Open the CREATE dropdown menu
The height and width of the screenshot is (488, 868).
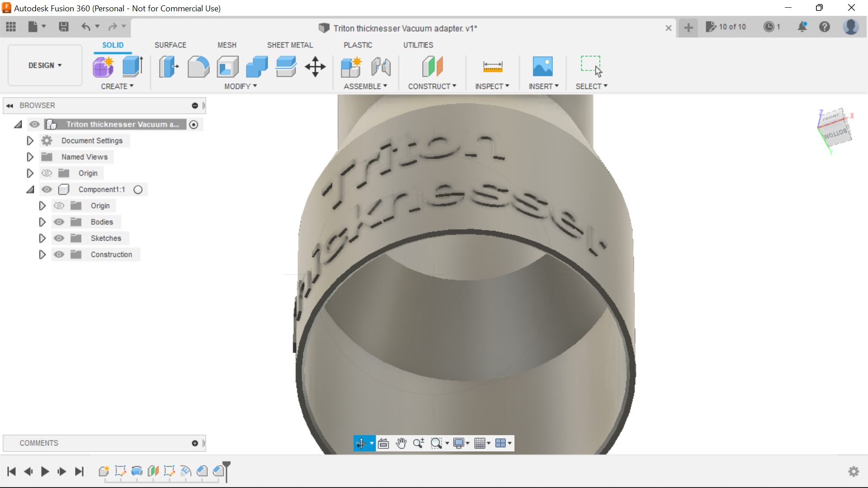[118, 86]
